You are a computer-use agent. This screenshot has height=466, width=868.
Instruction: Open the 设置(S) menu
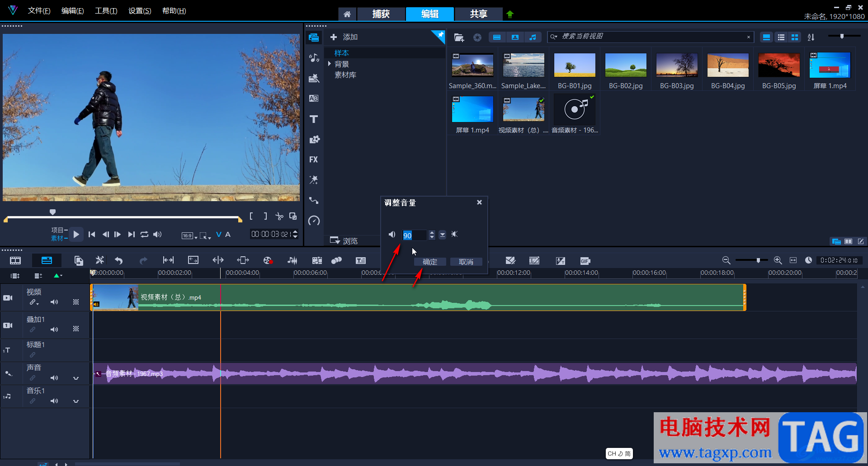coord(140,10)
